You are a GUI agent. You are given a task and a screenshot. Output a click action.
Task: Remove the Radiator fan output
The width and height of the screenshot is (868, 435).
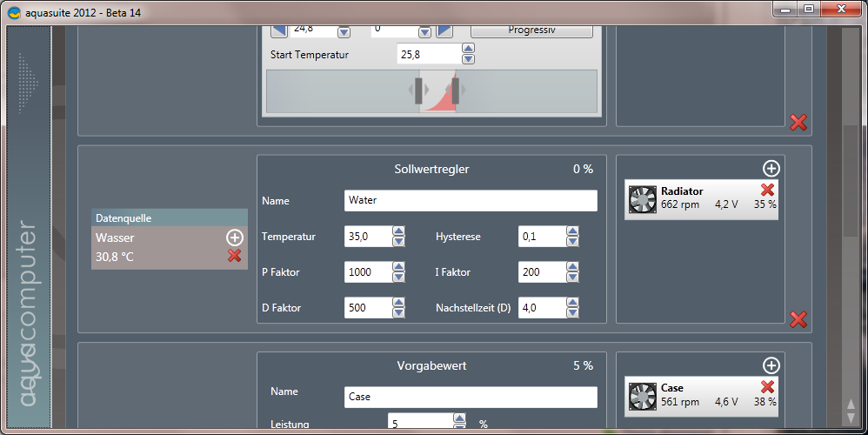pos(767,190)
